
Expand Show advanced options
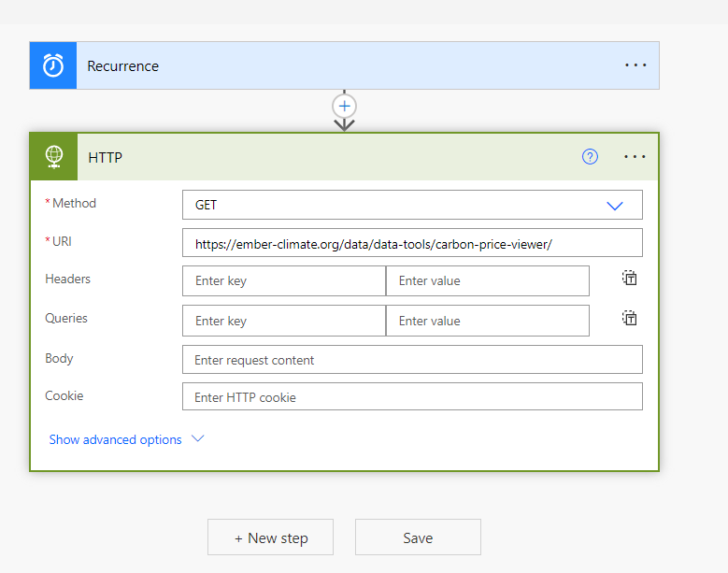click(x=116, y=439)
